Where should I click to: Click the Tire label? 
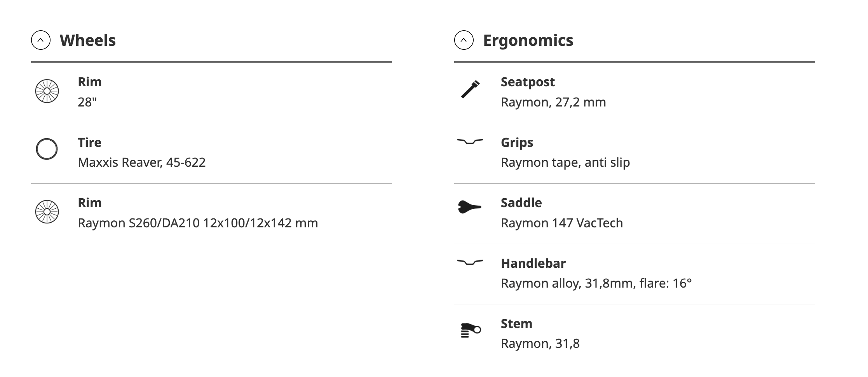(x=89, y=143)
